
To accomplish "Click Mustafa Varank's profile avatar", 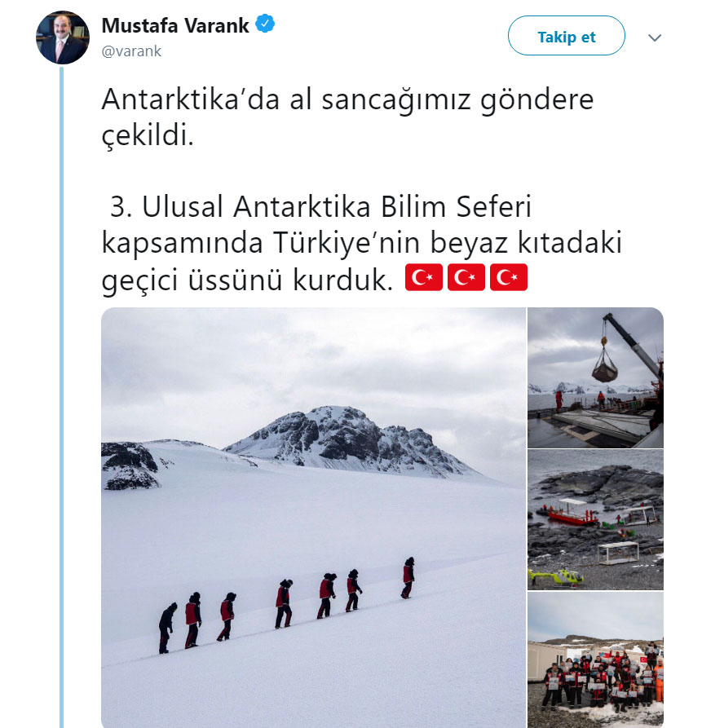I will coord(63,38).
